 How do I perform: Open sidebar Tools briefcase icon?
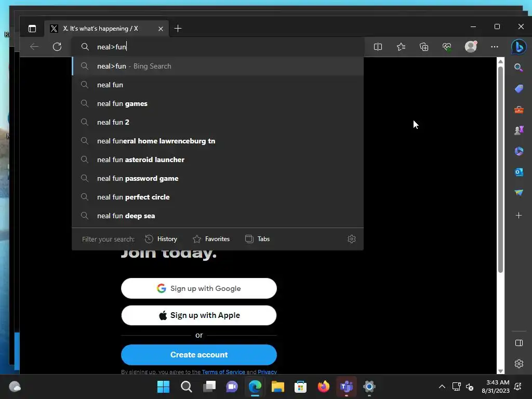[x=519, y=110]
